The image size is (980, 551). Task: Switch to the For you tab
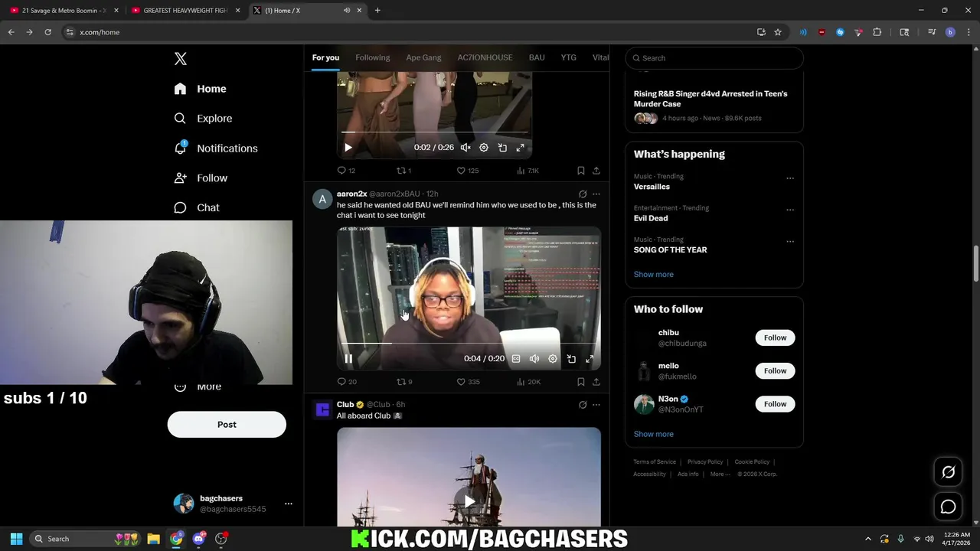tap(325, 58)
